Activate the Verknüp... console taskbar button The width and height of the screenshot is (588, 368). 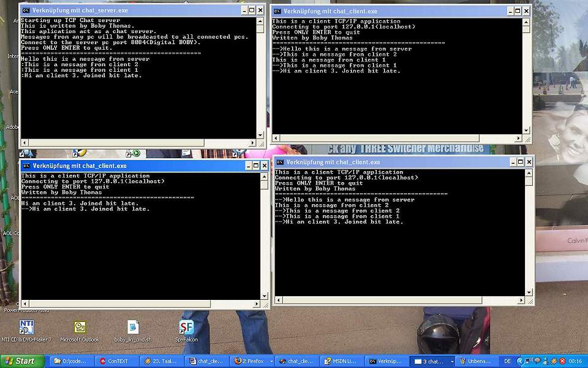click(x=386, y=361)
